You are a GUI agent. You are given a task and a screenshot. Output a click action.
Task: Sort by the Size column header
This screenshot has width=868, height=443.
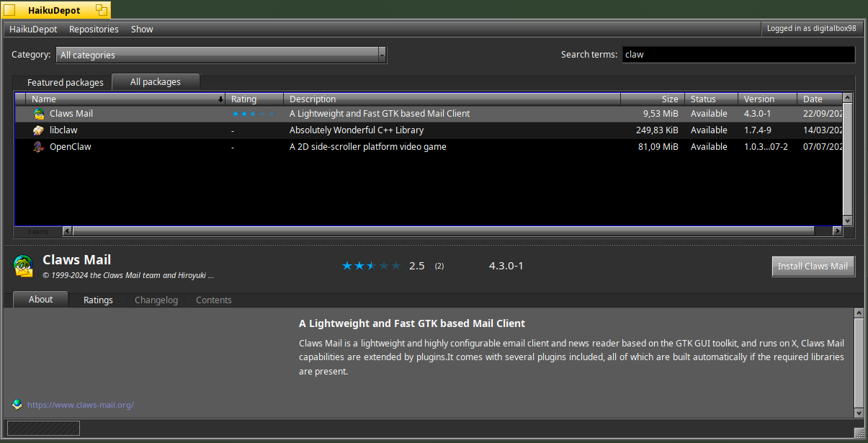coord(653,99)
